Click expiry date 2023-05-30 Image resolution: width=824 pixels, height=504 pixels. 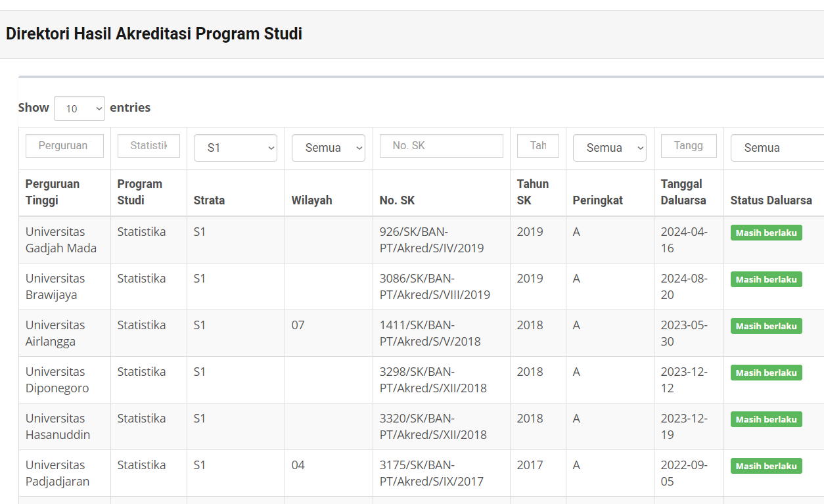684,333
